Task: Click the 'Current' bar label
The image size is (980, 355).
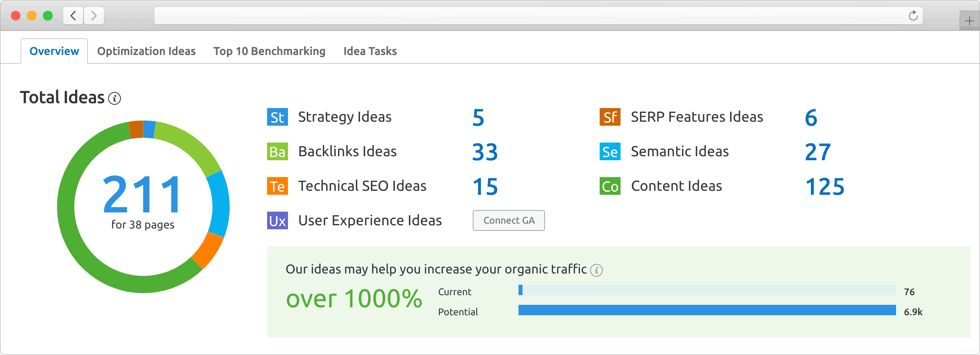Action: click(455, 292)
